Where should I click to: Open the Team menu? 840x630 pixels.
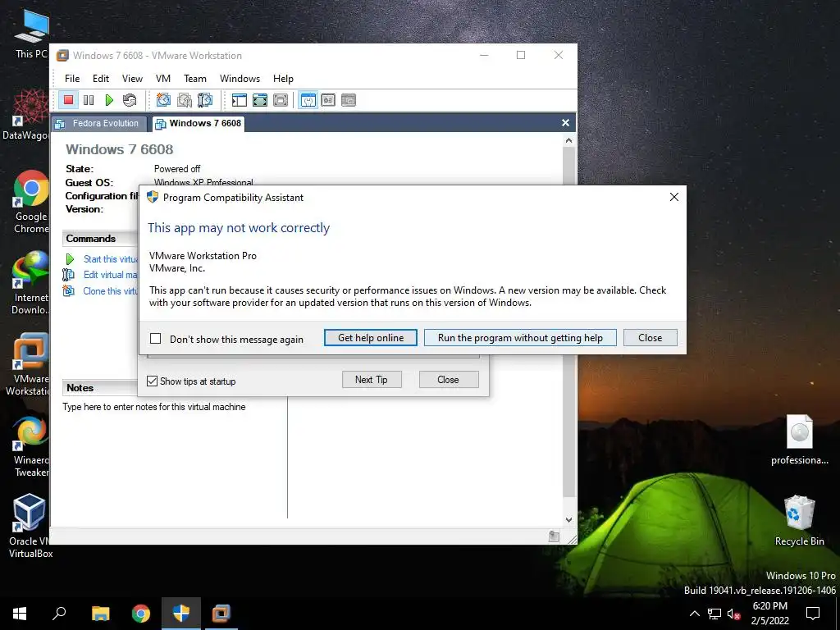coord(195,79)
